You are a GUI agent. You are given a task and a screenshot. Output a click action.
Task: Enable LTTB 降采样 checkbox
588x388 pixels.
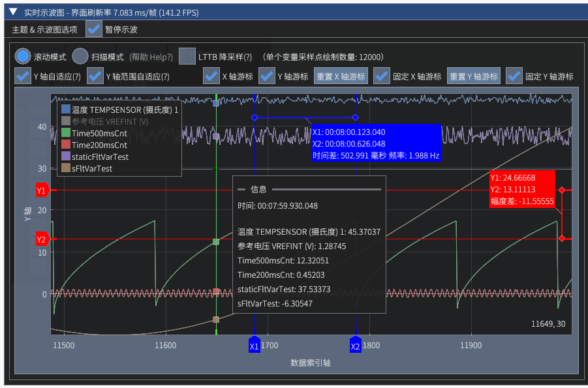tap(187, 57)
